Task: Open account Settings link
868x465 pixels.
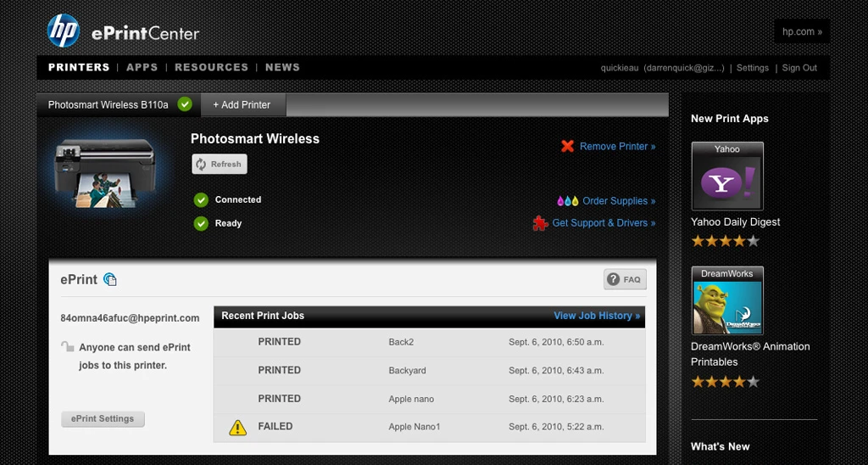Action: [753, 68]
